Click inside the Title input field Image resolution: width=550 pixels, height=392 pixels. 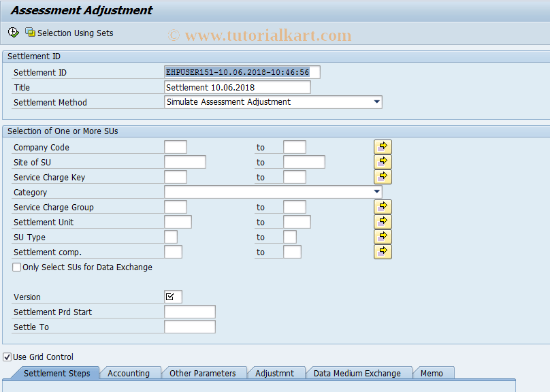click(237, 87)
